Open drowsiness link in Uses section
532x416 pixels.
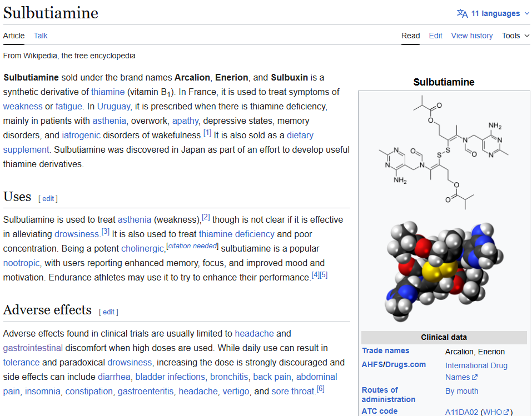click(77, 234)
